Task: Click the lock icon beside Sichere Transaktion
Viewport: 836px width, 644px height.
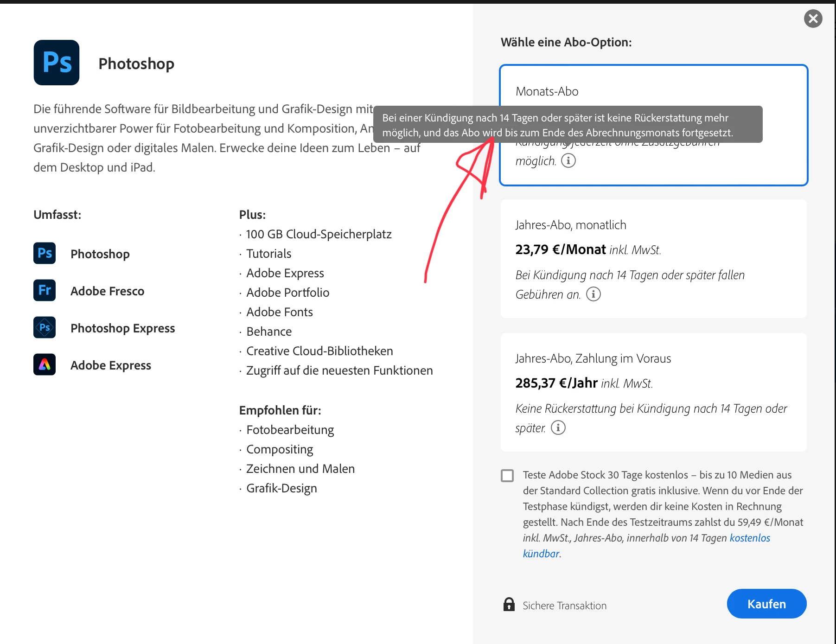Action: coord(509,604)
